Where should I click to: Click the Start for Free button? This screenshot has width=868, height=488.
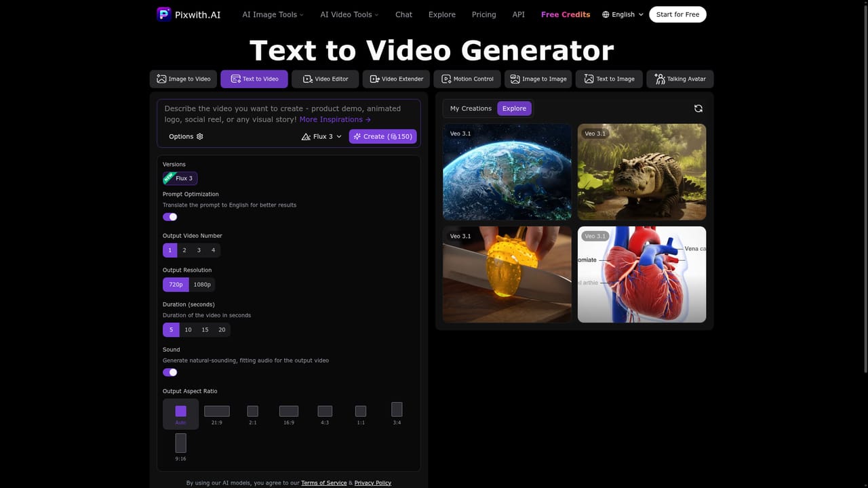(677, 14)
